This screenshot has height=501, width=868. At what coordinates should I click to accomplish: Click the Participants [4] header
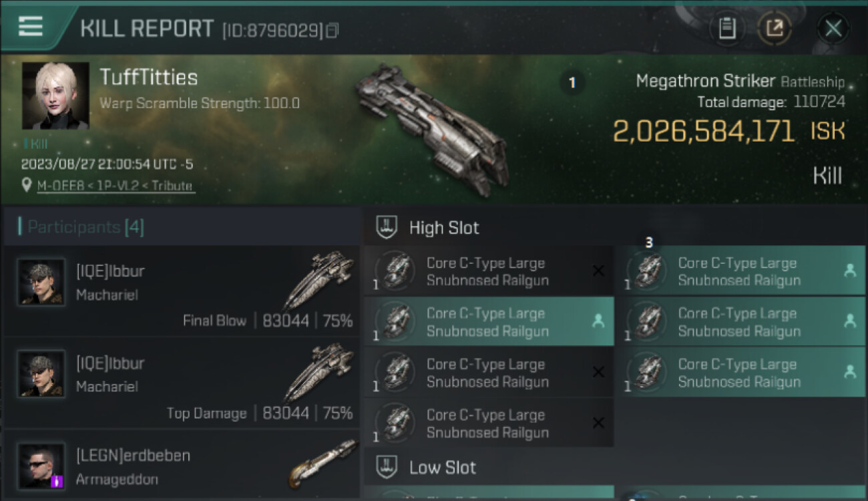85,227
